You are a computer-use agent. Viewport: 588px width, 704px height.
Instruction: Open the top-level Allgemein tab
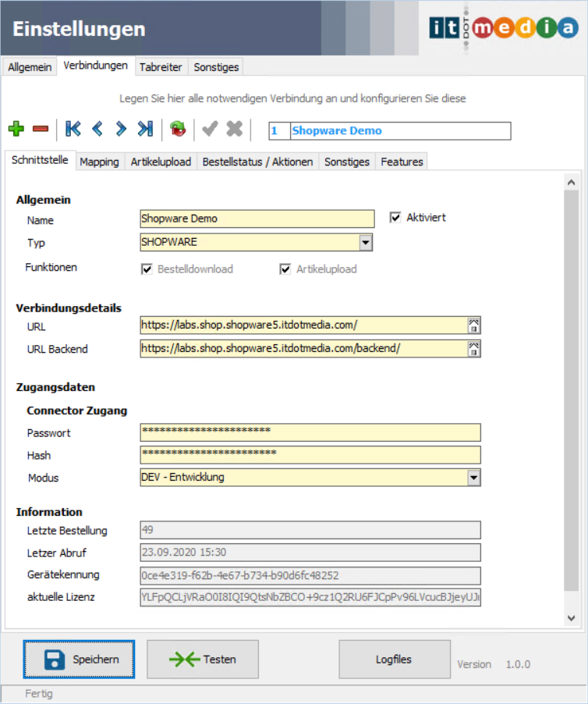(x=30, y=67)
